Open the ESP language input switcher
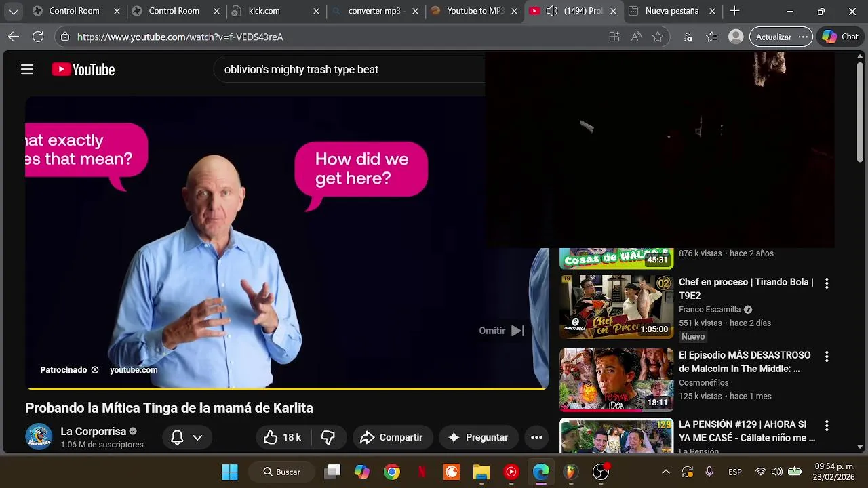Image resolution: width=868 pixels, height=488 pixels. coord(735,472)
